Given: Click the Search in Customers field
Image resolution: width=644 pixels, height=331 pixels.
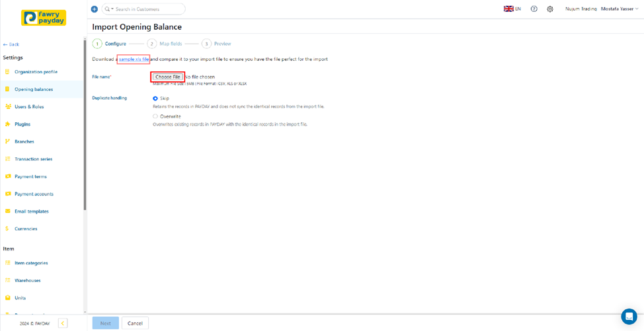Looking at the screenshot, I should [x=147, y=9].
